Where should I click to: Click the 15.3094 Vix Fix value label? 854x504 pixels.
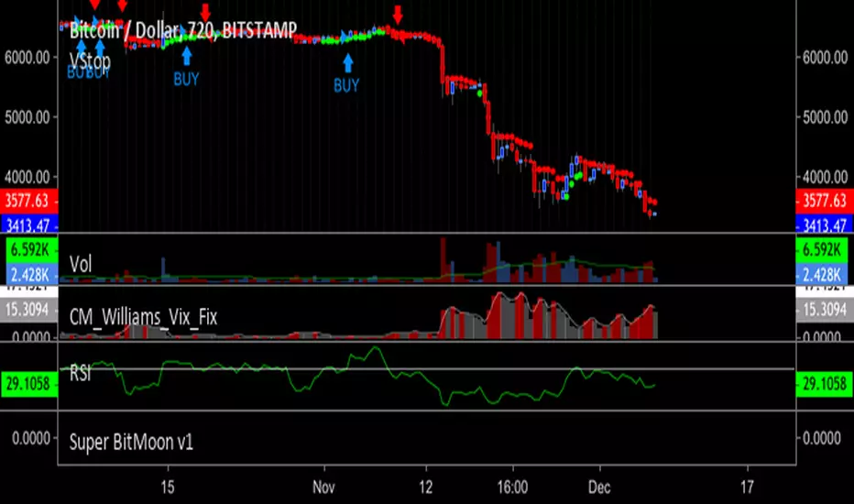pyautogui.click(x=29, y=310)
